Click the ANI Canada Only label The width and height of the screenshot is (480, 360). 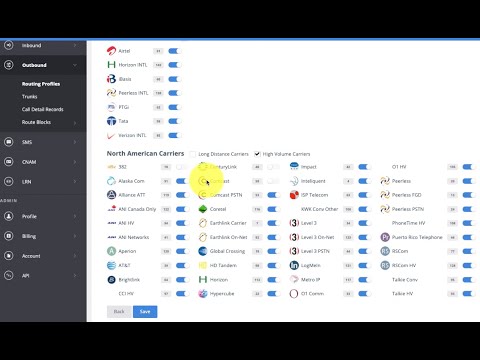coord(137,209)
